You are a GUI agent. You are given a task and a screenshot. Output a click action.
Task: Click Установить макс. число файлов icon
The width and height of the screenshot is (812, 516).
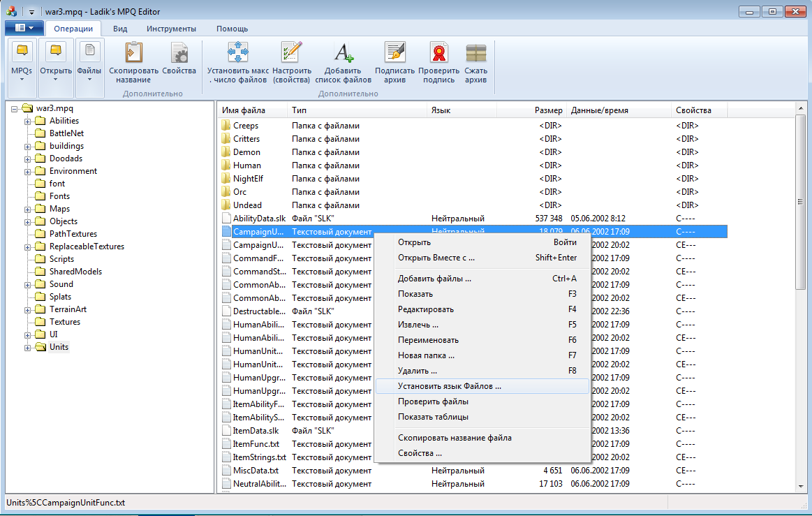[238, 62]
